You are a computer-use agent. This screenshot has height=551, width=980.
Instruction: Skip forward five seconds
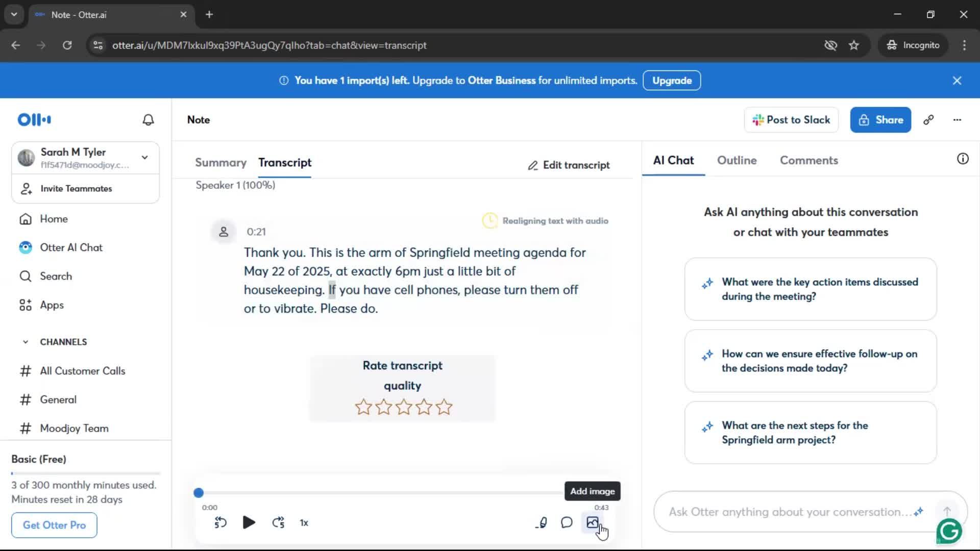click(x=278, y=522)
